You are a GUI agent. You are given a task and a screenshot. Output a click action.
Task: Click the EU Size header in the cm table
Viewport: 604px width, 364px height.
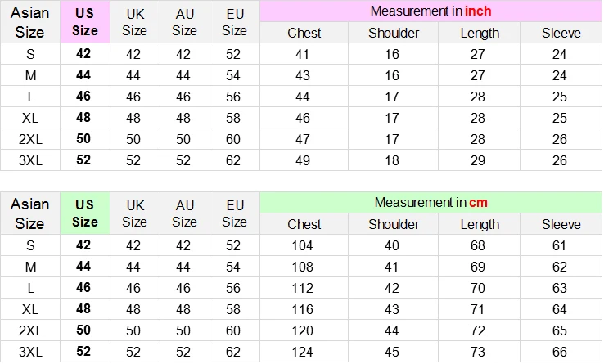click(235, 213)
